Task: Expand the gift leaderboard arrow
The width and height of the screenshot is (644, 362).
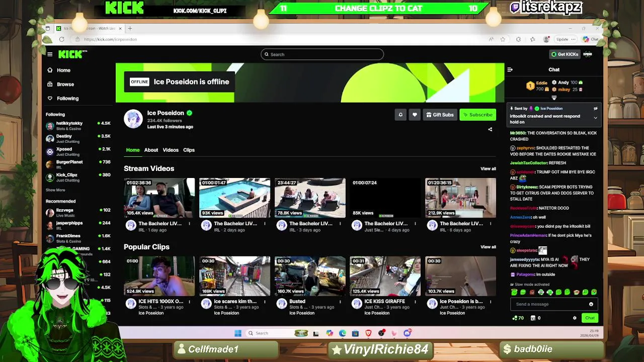Action: [x=554, y=98]
